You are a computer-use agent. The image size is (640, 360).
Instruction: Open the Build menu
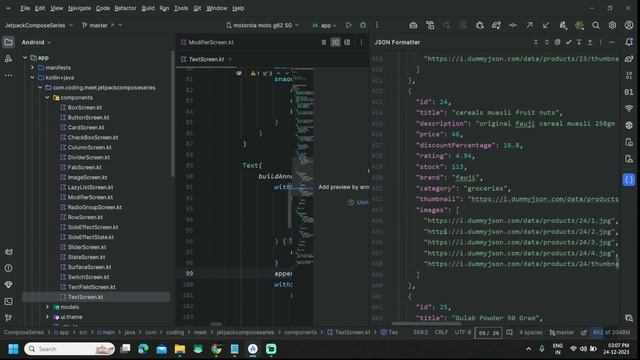148,8
